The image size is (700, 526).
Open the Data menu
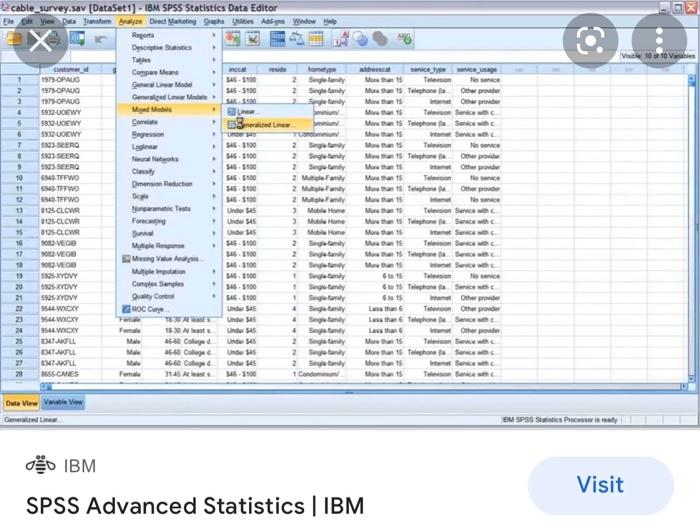point(69,21)
